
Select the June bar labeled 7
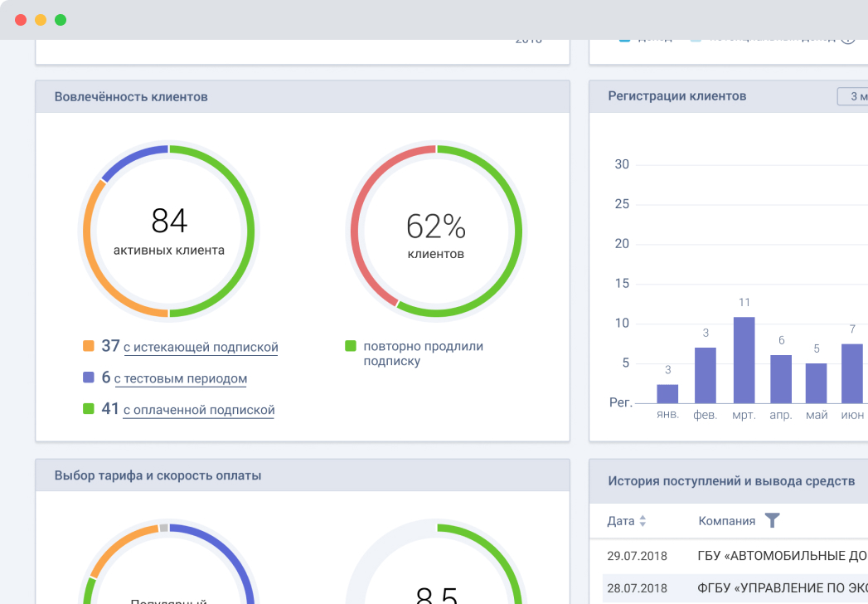coord(852,373)
